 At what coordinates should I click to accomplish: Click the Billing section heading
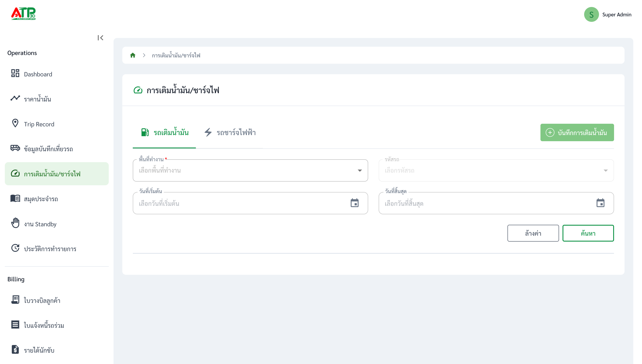pyautogui.click(x=16, y=279)
